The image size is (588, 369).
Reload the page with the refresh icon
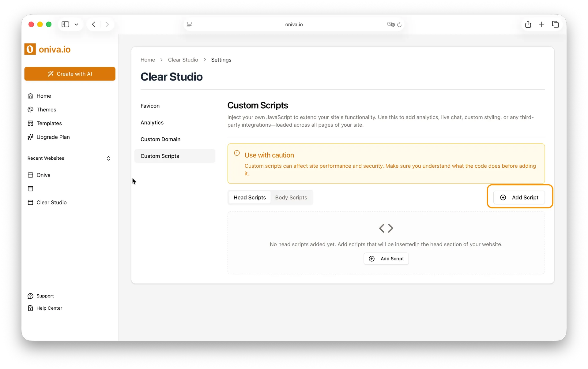(400, 24)
